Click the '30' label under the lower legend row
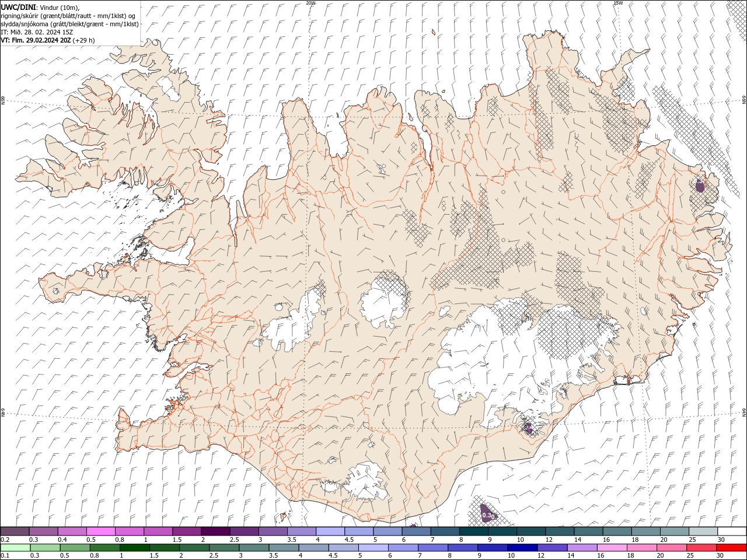The width and height of the screenshot is (747, 560). pos(721,556)
